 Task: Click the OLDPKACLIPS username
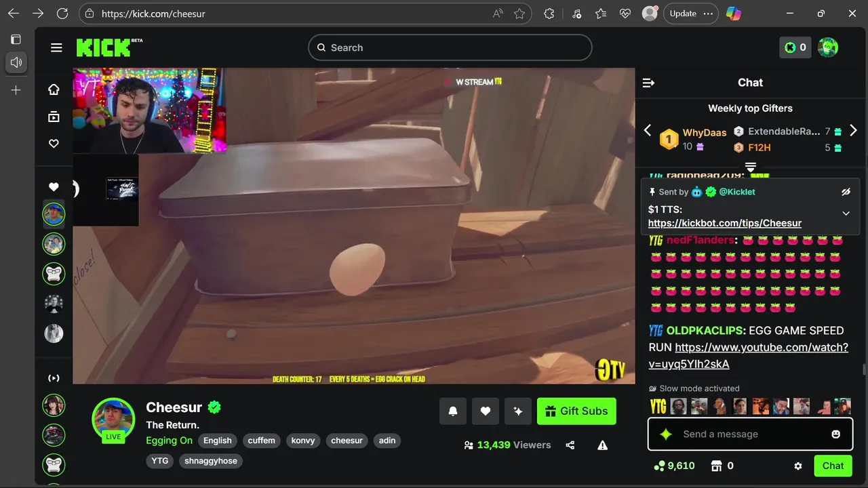click(705, 331)
